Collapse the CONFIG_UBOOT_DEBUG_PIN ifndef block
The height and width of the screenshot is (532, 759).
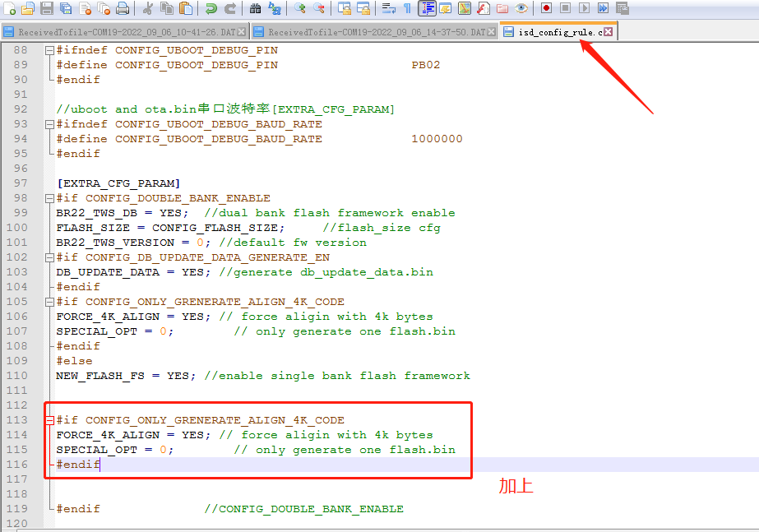[49, 50]
